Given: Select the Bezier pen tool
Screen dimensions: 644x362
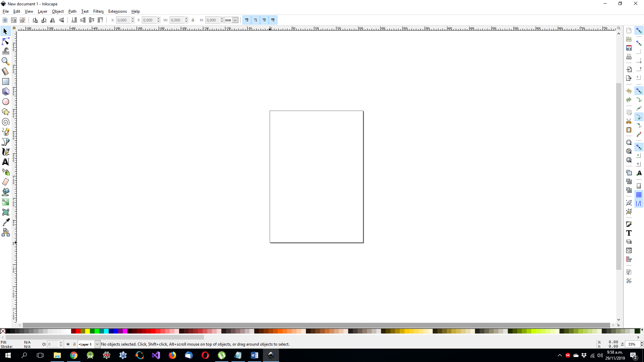Looking at the screenshot, I should (x=6, y=141).
